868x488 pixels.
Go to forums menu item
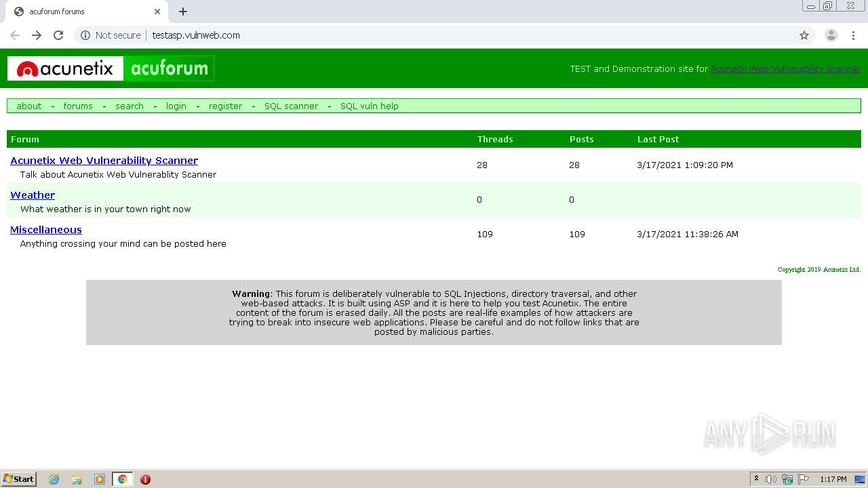coord(78,106)
